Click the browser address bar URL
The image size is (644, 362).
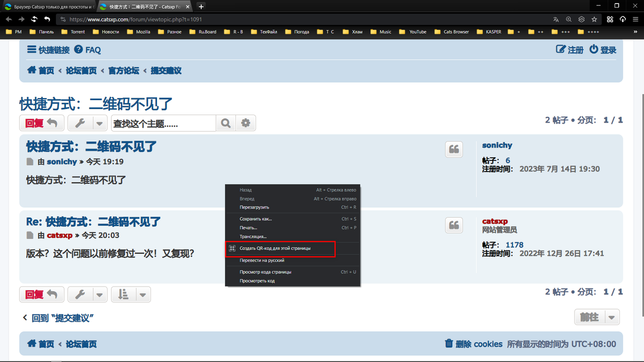click(x=136, y=19)
